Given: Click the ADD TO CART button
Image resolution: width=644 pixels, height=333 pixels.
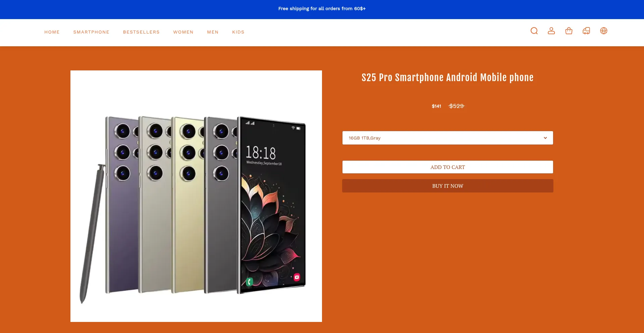Looking at the screenshot, I should point(447,167).
